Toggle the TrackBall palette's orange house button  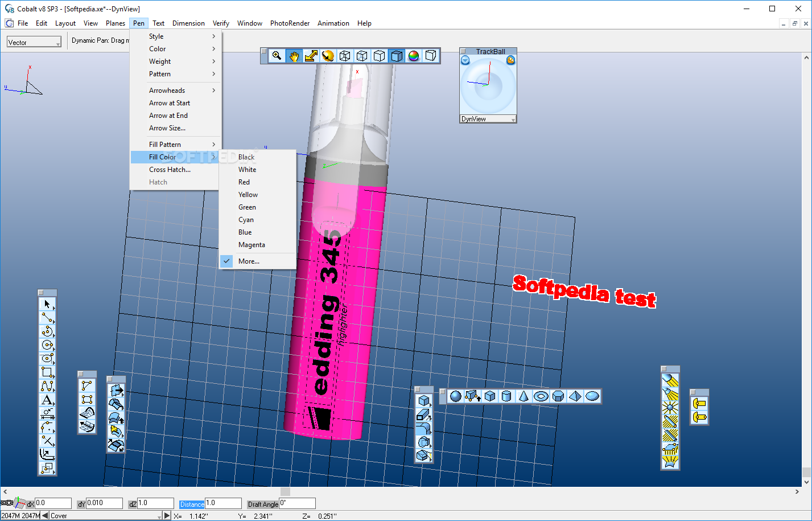click(510, 60)
